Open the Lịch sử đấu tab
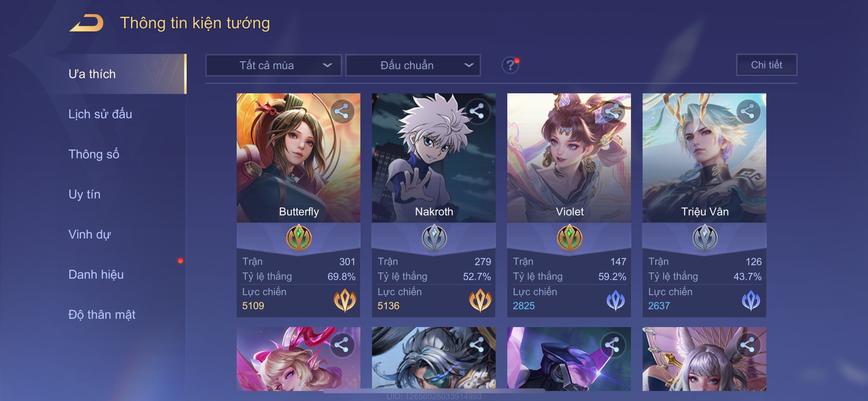The height and width of the screenshot is (401, 868). (x=100, y=114)
